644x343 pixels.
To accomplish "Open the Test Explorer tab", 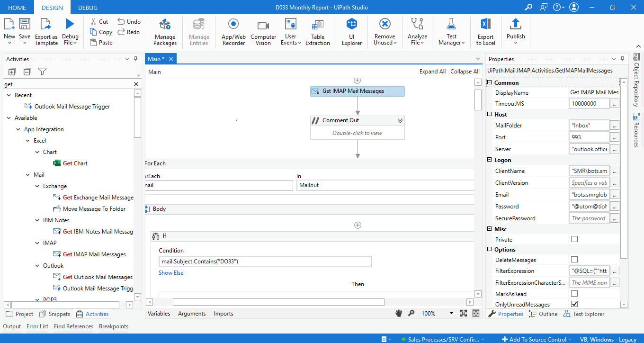I will (x=584, y=314).
